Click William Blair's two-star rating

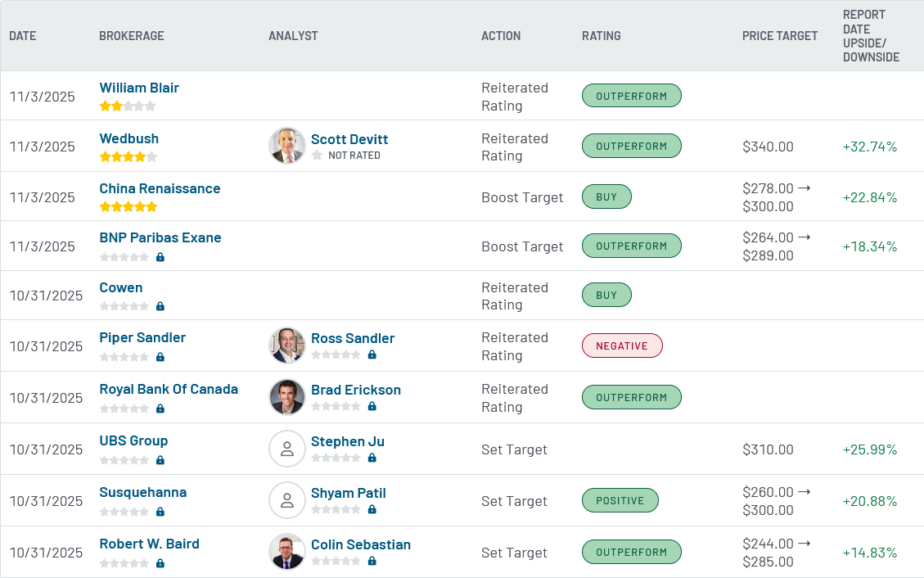pos(128,106)
